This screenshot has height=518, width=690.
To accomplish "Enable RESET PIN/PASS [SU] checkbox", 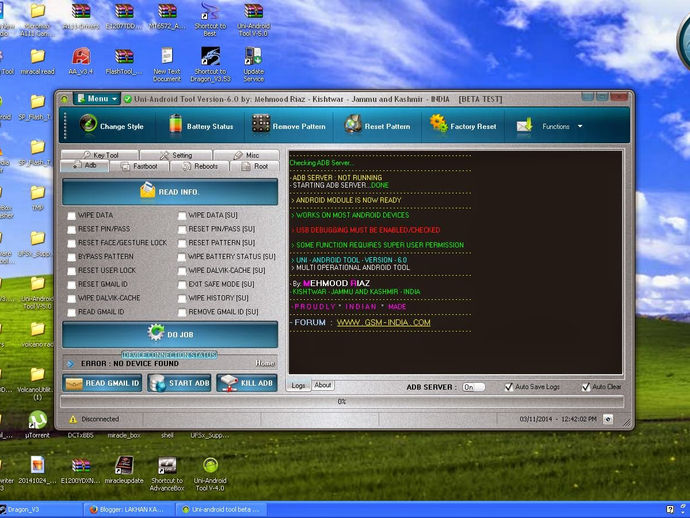I will click(182, 229).
